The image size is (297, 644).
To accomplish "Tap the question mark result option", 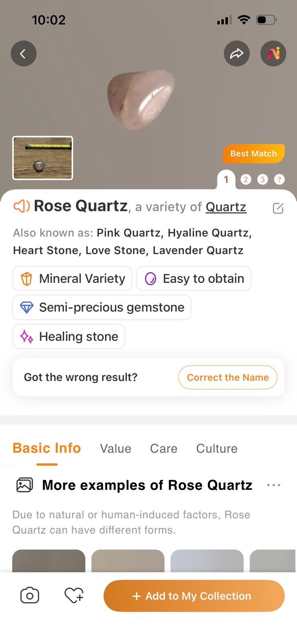I will point(279,180).
